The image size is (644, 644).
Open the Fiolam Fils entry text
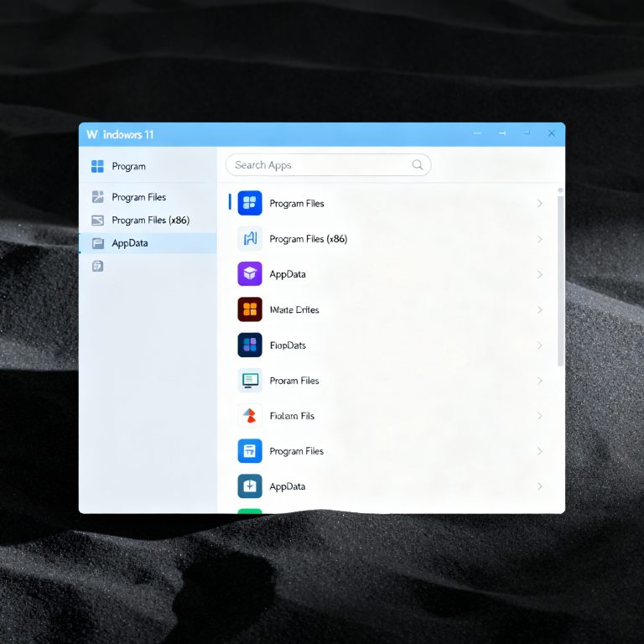292,416
